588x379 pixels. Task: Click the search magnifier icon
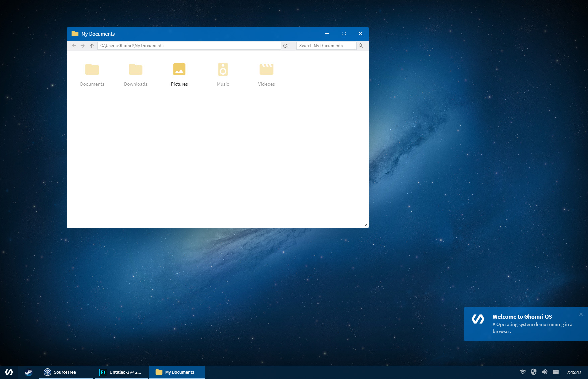coord(361,46)
